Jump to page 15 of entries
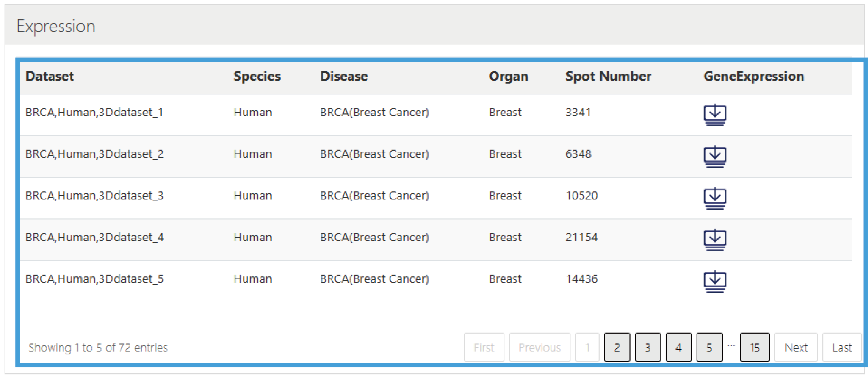868x380 pixels. tap(755, 347)
